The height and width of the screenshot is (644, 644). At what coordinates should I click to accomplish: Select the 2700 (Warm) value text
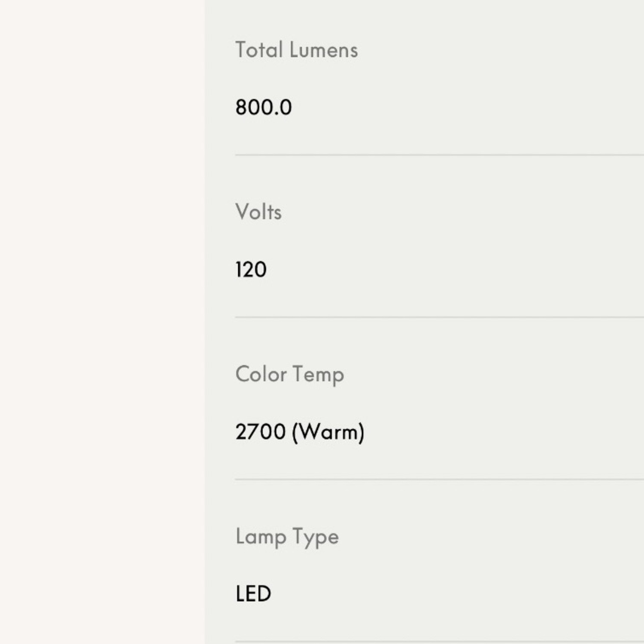tap(300, 432)
